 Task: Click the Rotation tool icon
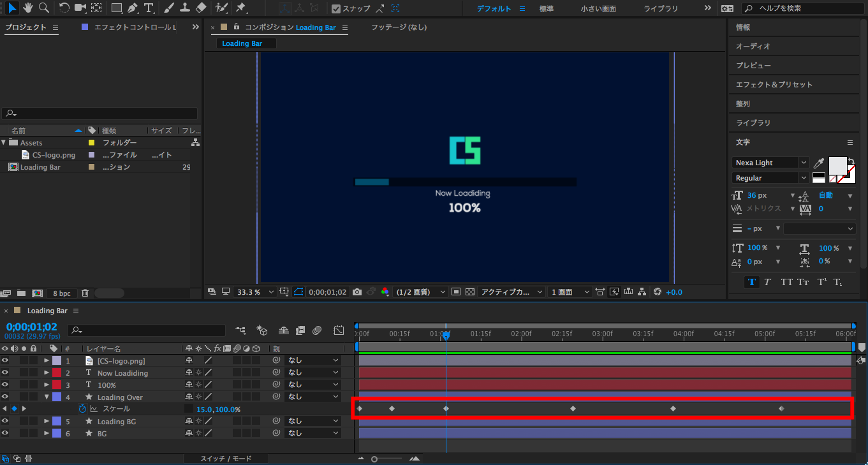pos(64,8)
